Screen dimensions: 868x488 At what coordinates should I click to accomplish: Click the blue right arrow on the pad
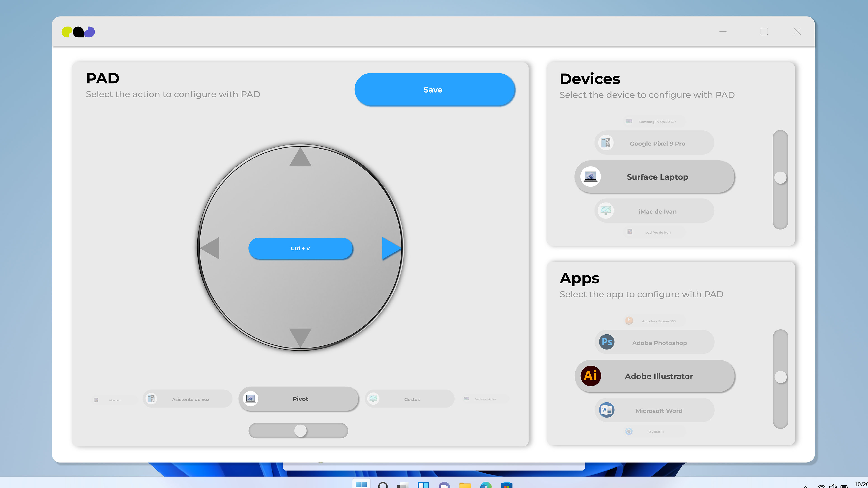(x=390, y=249)
